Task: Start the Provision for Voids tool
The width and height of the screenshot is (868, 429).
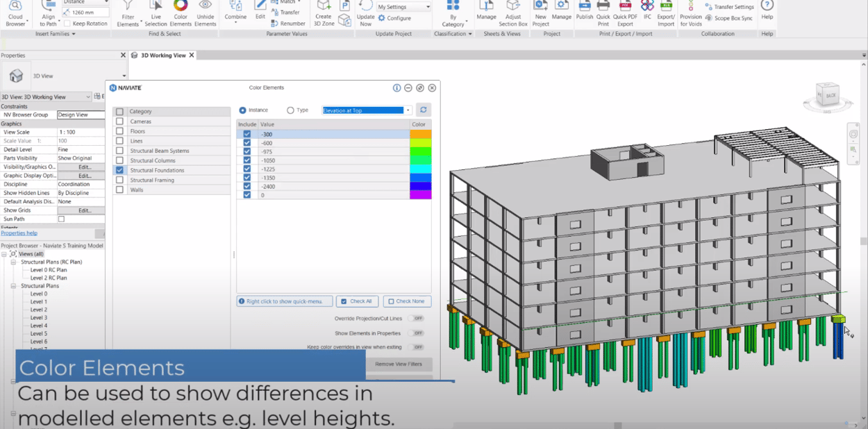Action: pyautogui.click(x=692, y=14)
